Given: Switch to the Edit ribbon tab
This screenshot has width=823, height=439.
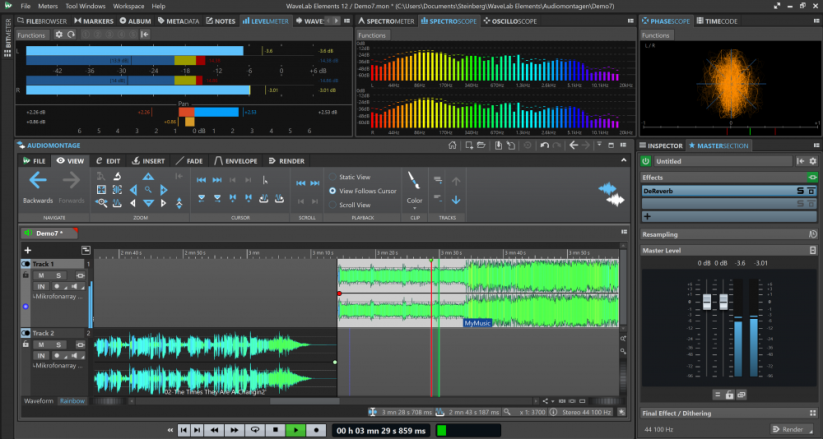Looking at the screenshot, I should point(108,161).
